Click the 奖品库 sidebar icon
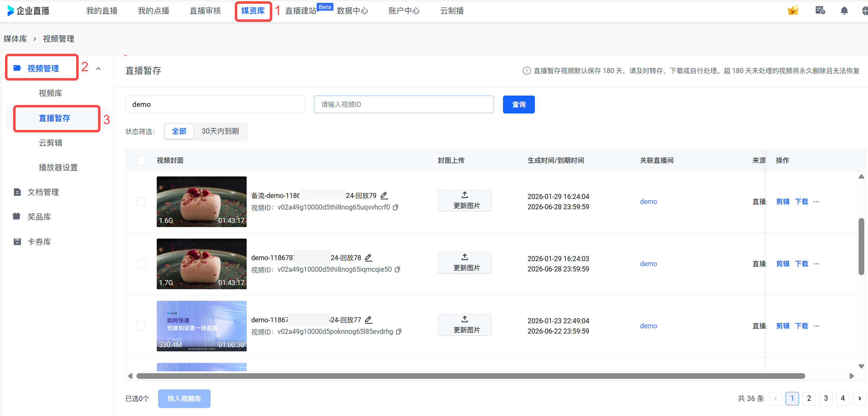Viewport: 868px width, 416px height. (17, 216)
